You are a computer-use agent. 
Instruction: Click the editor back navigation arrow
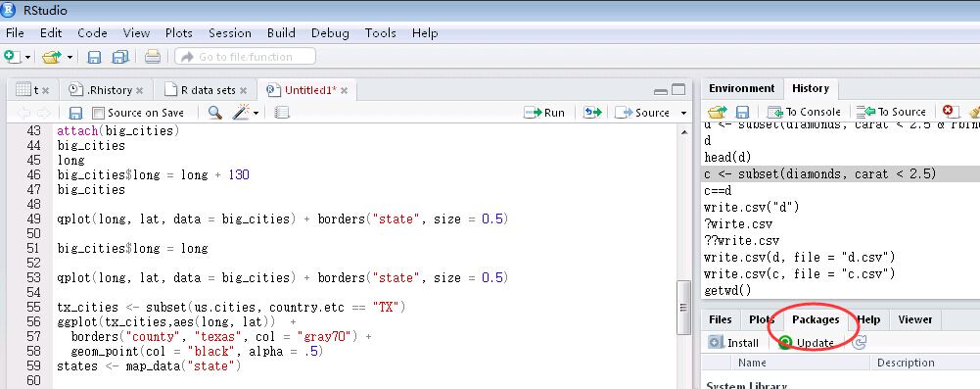[x=23, y=113]
